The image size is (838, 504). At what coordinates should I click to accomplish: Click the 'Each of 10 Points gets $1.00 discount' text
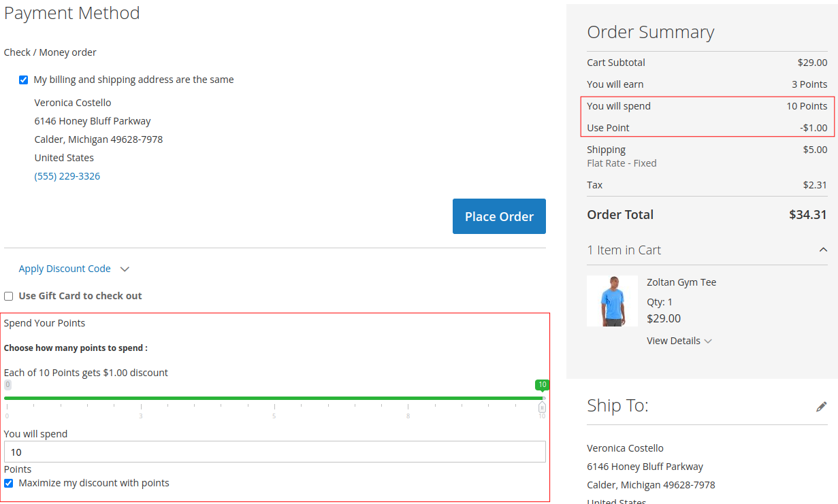pos(86,373)
